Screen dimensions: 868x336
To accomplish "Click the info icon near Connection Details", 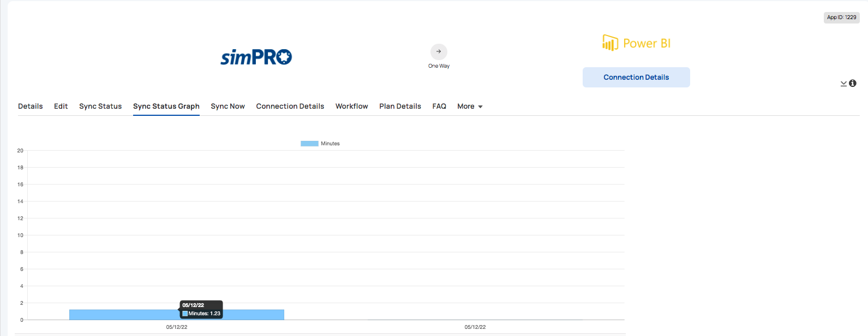I will [853, 83].
